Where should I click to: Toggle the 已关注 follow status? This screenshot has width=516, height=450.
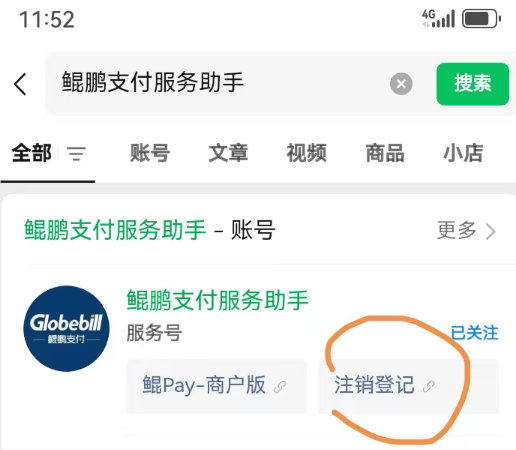pyautogui.click(x=474, y=333)
